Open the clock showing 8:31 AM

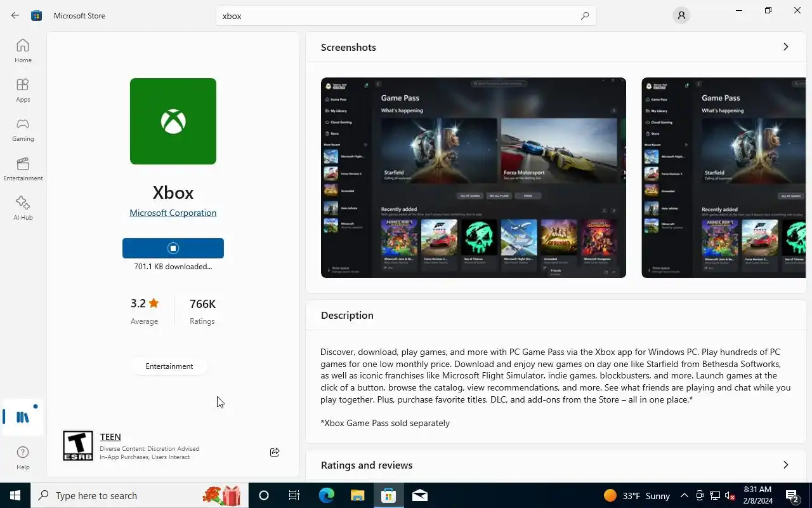(x=757, y=495)
